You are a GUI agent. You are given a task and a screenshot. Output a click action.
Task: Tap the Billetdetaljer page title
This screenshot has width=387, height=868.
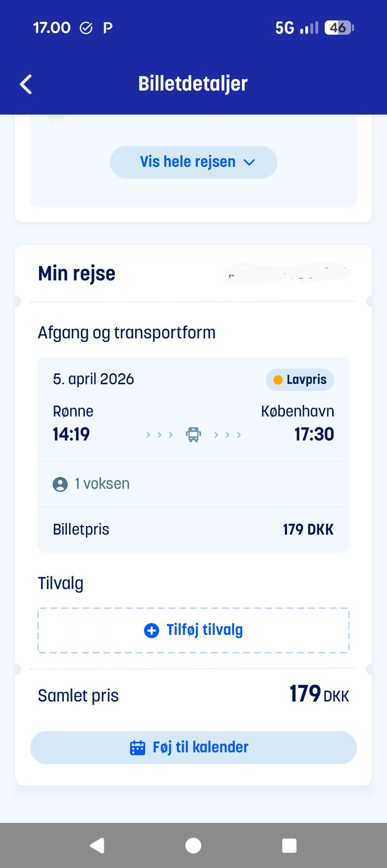(x=193, y=84)
